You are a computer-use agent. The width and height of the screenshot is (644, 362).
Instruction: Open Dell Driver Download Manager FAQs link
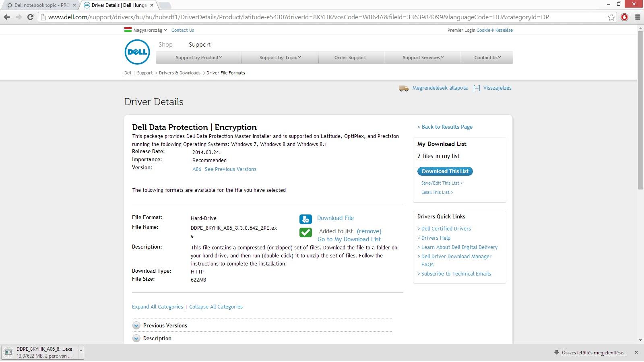pos(456,260)
